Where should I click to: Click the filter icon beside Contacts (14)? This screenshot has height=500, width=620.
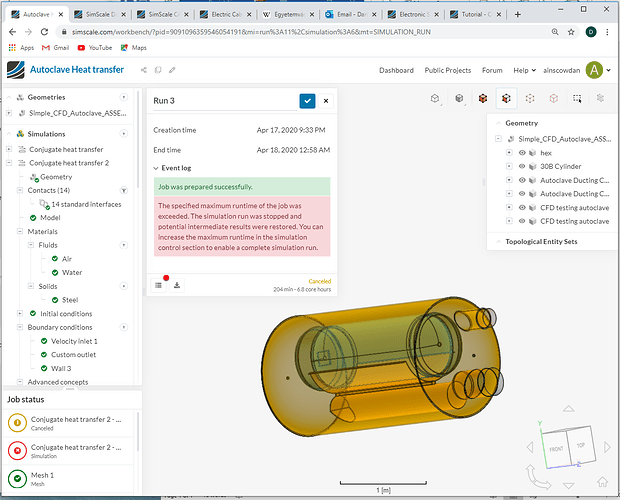coord(124,190)
